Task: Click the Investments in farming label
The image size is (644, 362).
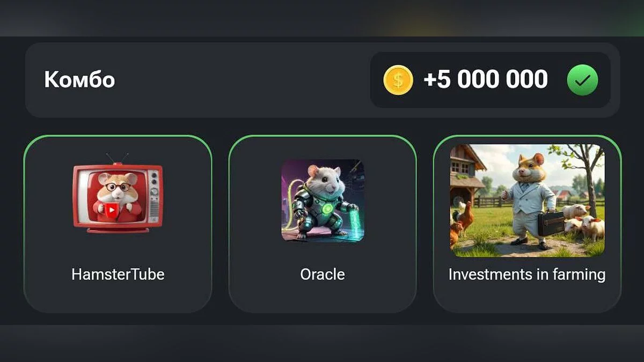Action: coord(527,275)
